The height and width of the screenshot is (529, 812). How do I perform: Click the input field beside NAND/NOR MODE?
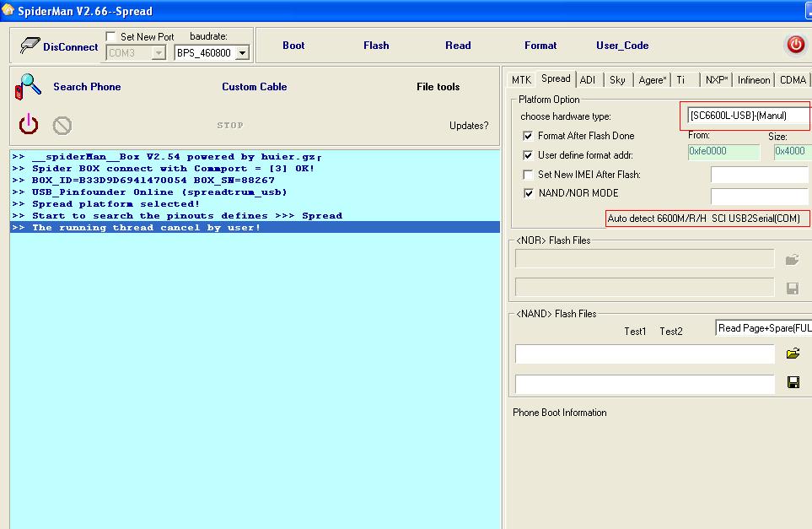[x=759, y=196]
